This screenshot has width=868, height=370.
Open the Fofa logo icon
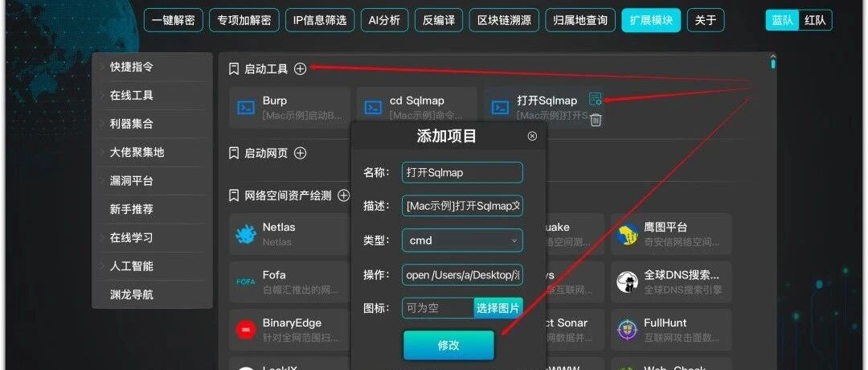click(x=246, y=282)
